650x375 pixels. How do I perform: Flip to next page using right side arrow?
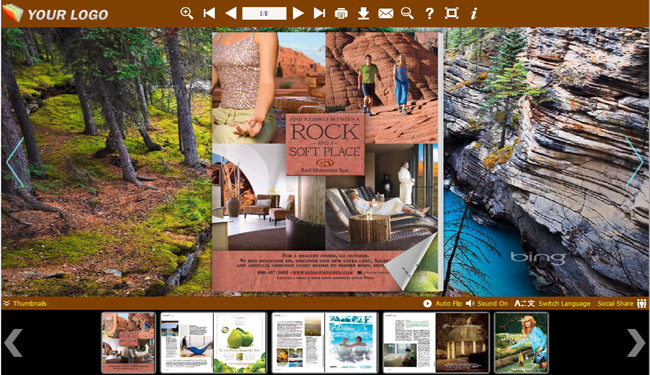pyautogui.click(x=634, y=162)
